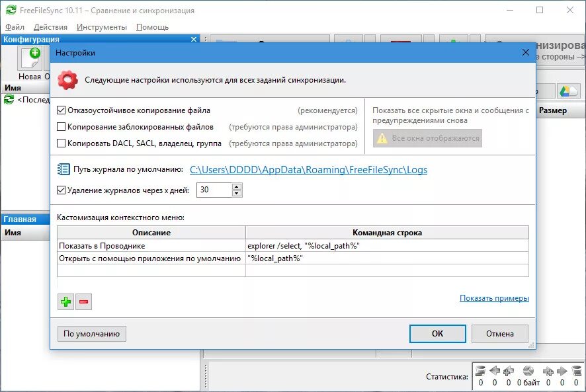This screenshot has width=586, height=392.
Task: Click the Отмена button
Action: coord(500,334)
